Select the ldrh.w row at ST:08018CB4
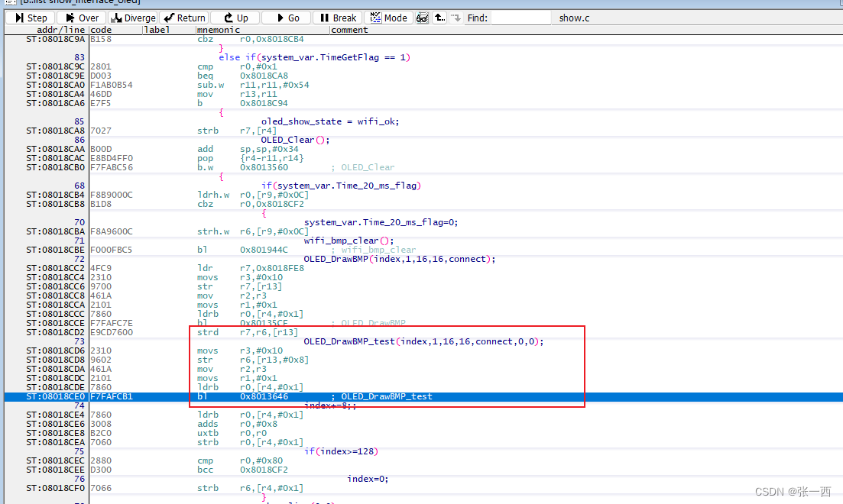 [x=423, y=195]
